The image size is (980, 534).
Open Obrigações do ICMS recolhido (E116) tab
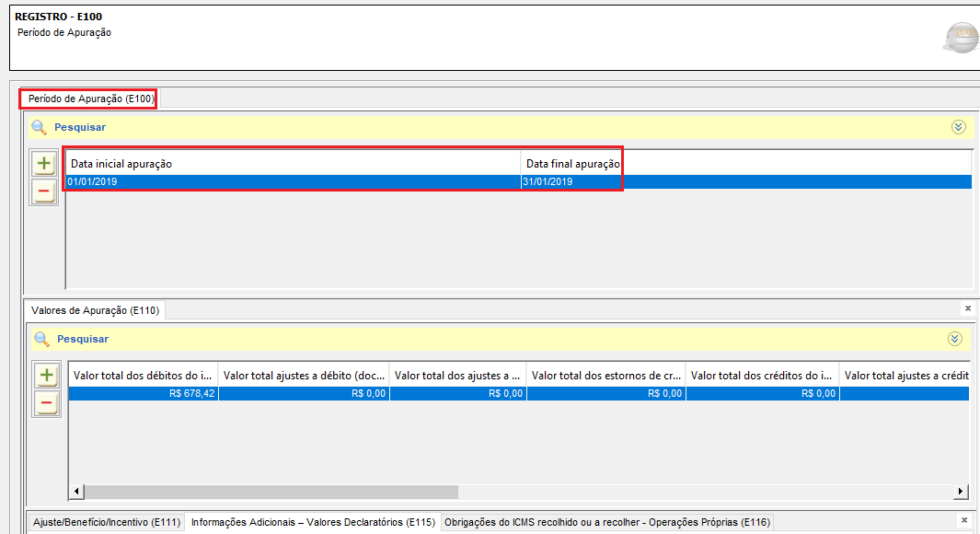click(x=607, y=522)
